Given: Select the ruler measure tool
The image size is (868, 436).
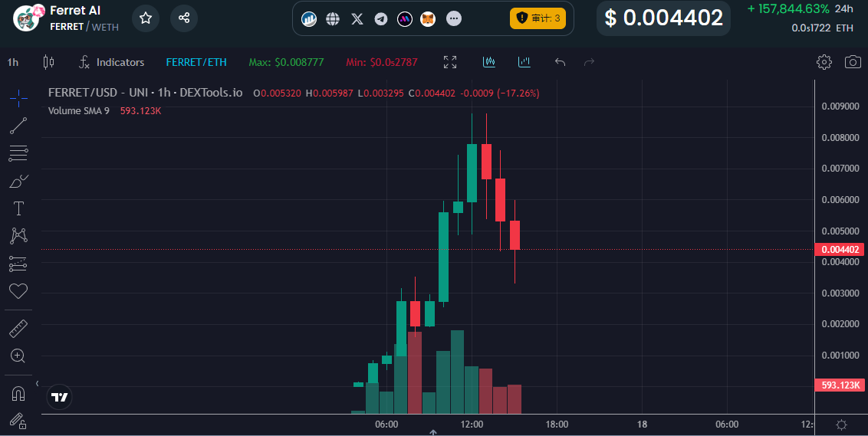Looking at the screenshot, I should (18, 329).
